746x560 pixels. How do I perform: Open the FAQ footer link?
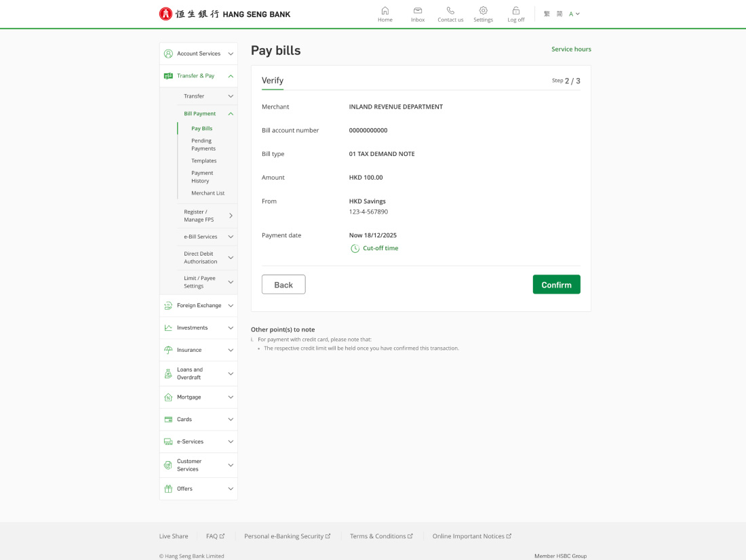(215, 536)
